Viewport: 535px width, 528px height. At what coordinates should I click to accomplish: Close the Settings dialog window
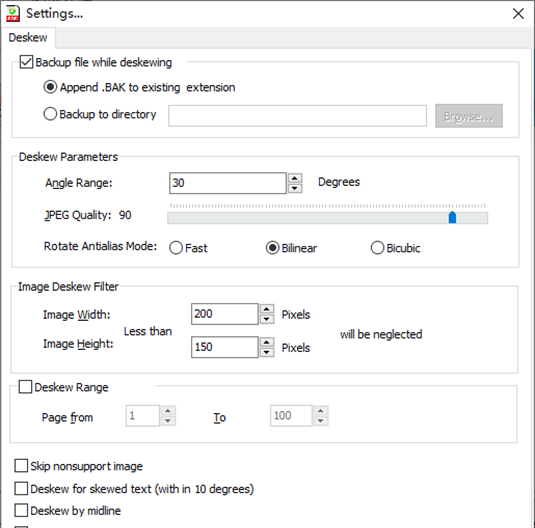(518, 14)
